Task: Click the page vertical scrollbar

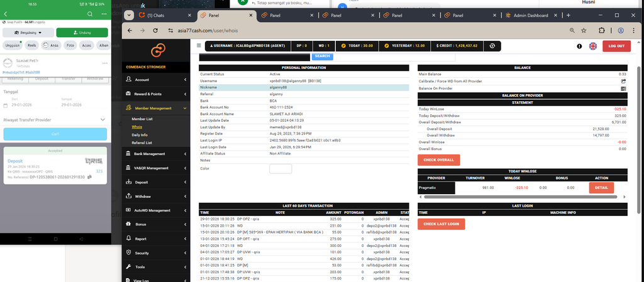Action: pyautogui.click(x=638, y=140)
